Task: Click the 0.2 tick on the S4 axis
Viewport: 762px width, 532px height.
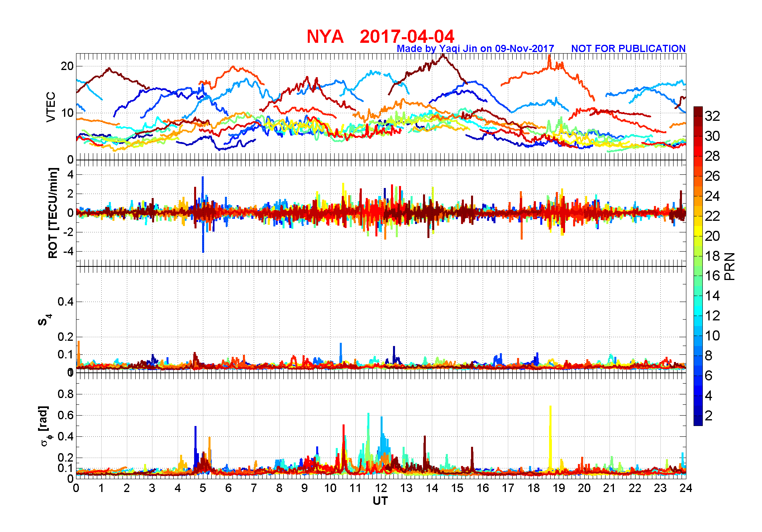Action: [66, 337]
